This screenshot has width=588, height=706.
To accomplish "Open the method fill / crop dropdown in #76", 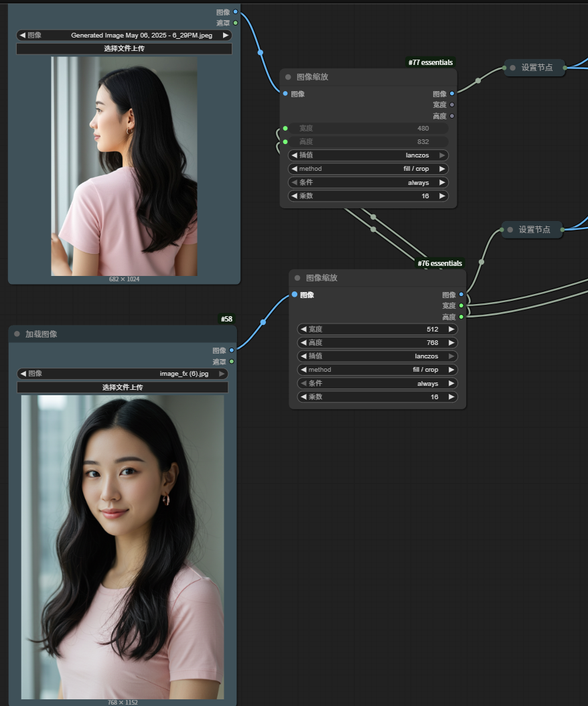I will 377,370.
